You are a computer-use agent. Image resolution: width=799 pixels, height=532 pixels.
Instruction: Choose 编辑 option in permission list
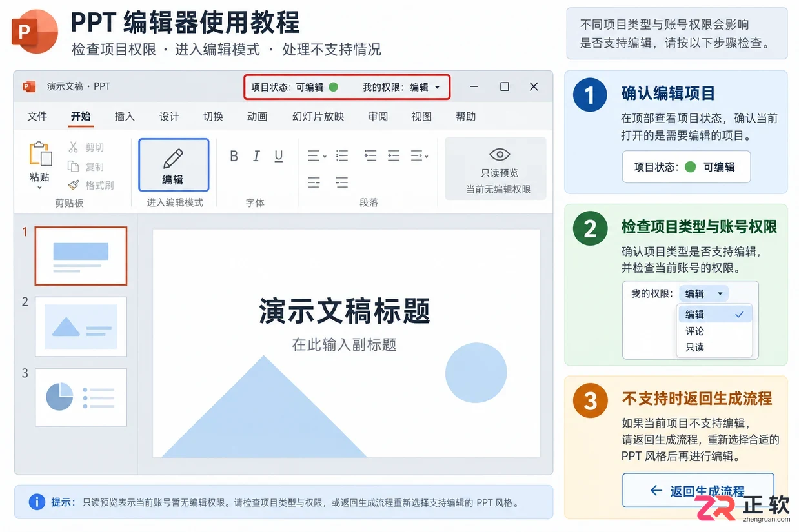pyautogui.click(x=715, y=314)
